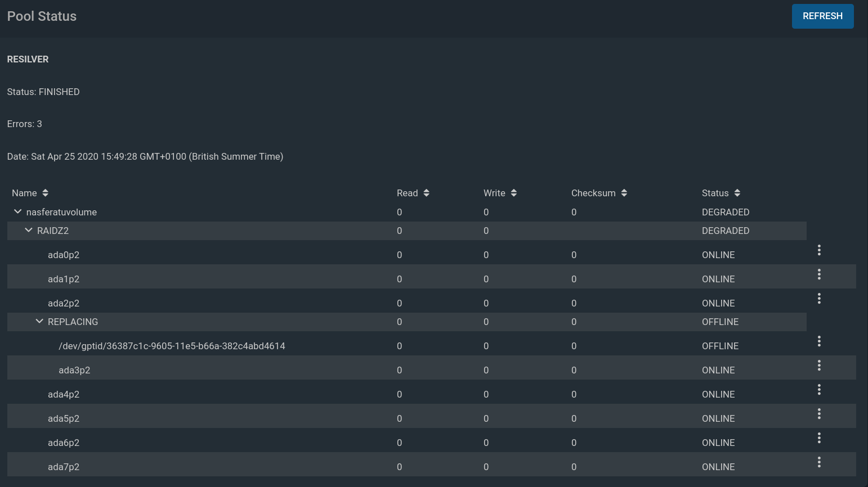Open options menu for ada3p2
The image size is (868, 487).
pos(819,366)
